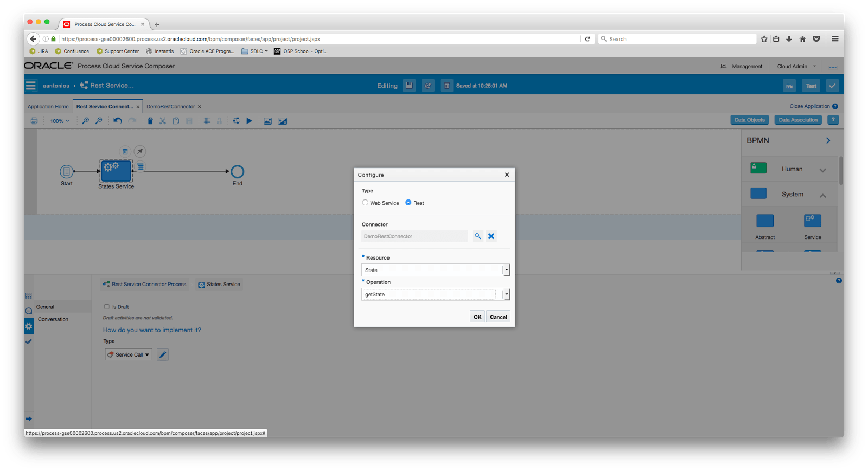The image size is (868, 471).
Task: Click the Cut scissors icon
Action: [x=163, y=121]
